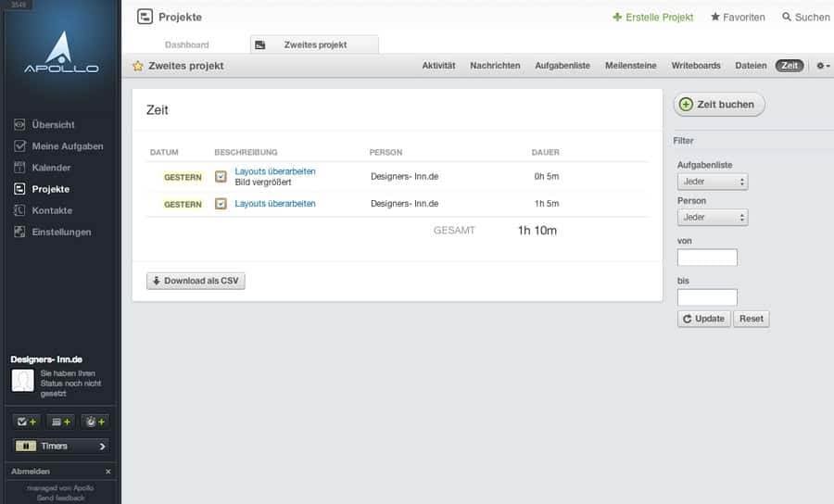The width and height of the screenshot is (834, 504).
Task: Click the Apollo logo in sidebar
Action: click(x=61, y=52)
